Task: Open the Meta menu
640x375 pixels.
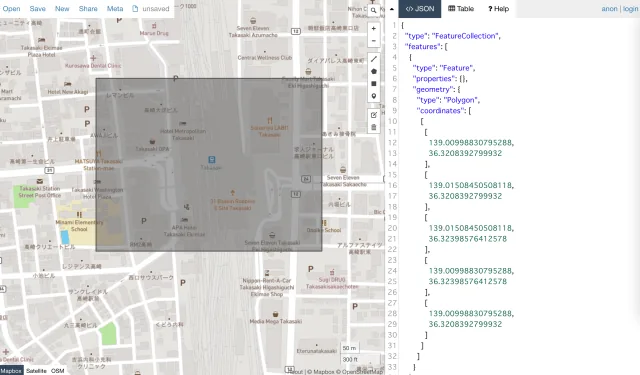Action: tap(115, 9)
